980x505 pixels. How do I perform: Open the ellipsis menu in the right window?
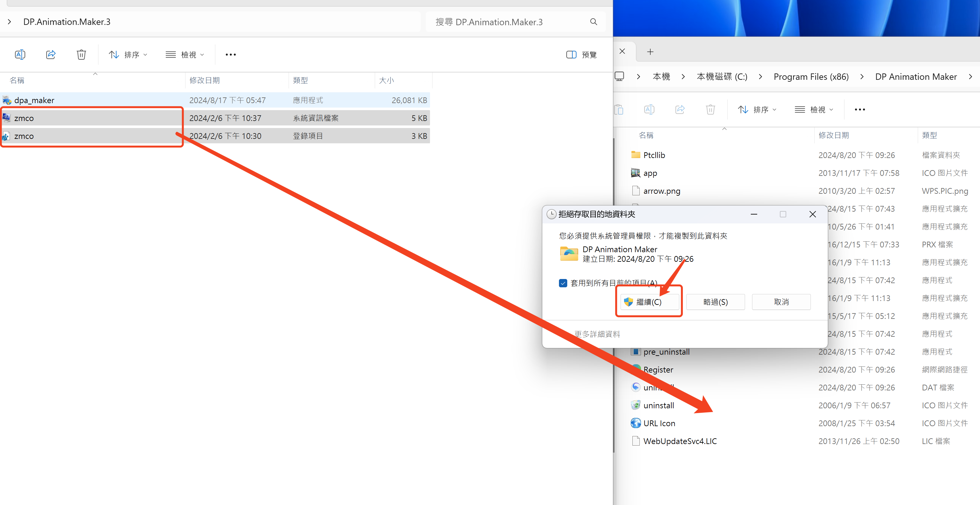click(859, 109)
